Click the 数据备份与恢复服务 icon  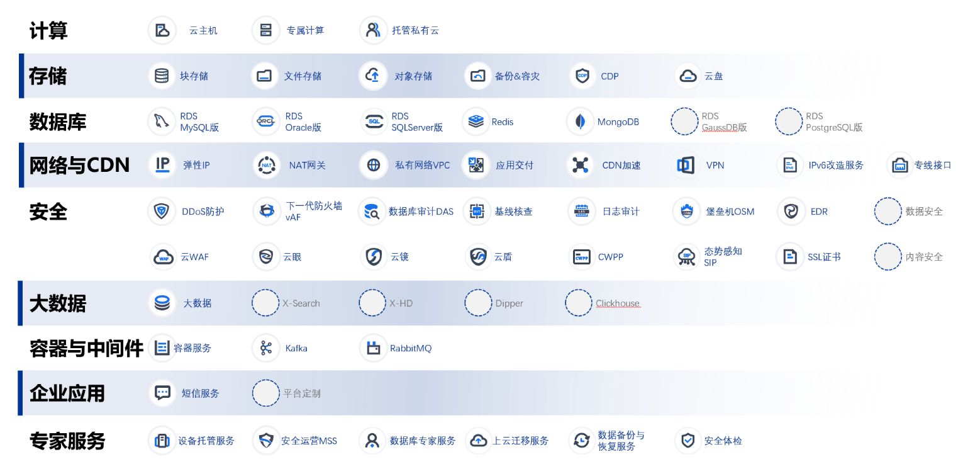(x=582, y=441)
